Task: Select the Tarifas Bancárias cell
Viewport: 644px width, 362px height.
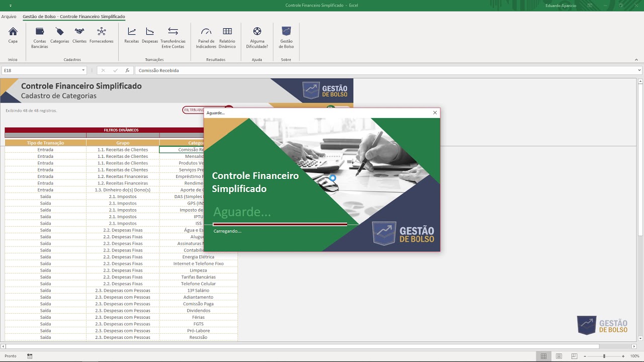Action: (198, 277)
